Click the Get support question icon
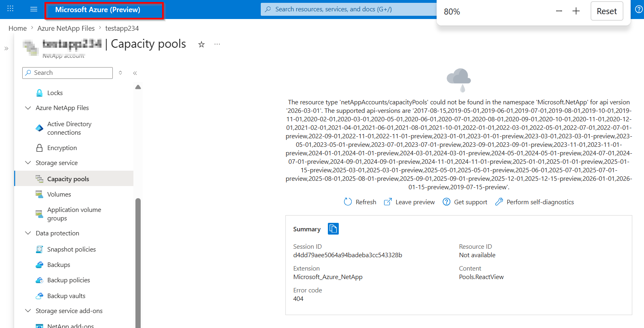 pyautogui.click(x=446, y=202)
